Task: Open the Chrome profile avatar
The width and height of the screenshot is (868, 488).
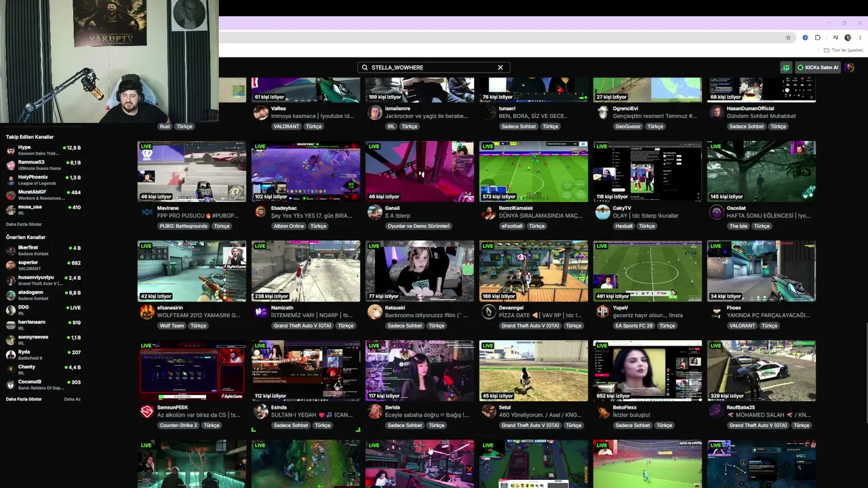Action: tap(848, 38)
